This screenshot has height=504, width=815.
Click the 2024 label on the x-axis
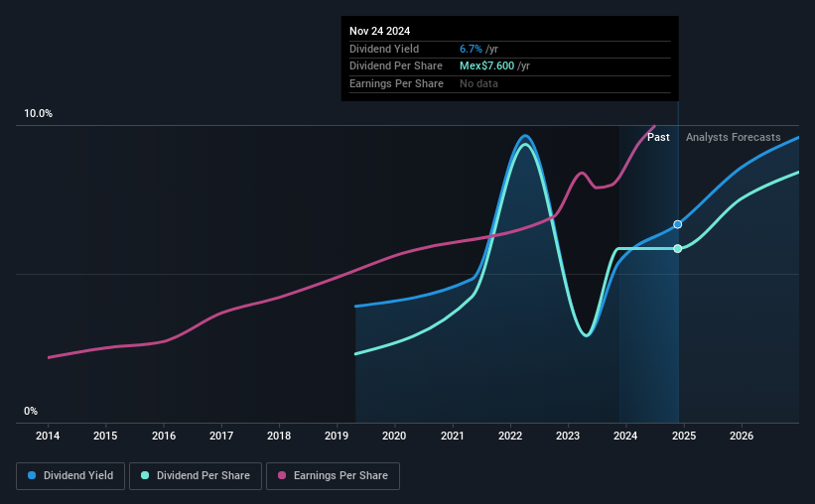coord(625,436)
